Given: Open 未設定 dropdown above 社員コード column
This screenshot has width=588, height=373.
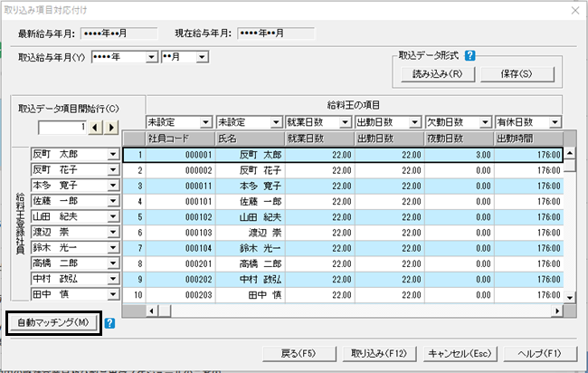Looking at the screenshot, I should tap(205, 122).
